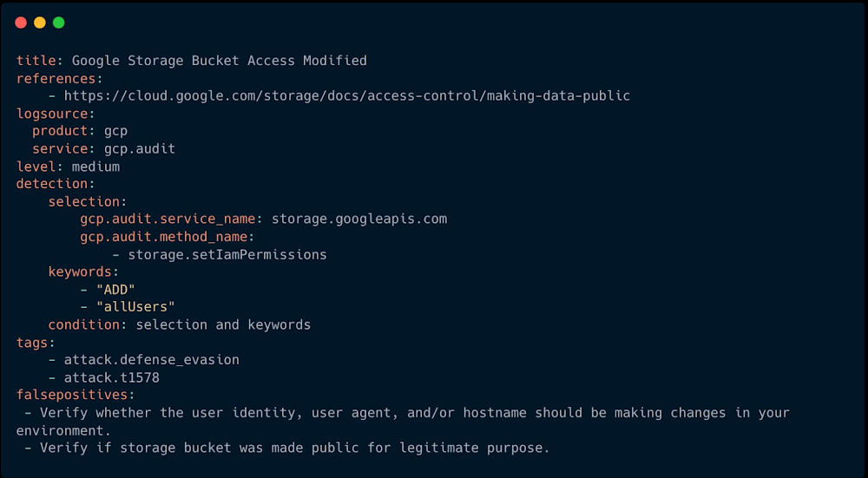Click the gcp.audit.service_name field
868x478 pixels.
168,219
